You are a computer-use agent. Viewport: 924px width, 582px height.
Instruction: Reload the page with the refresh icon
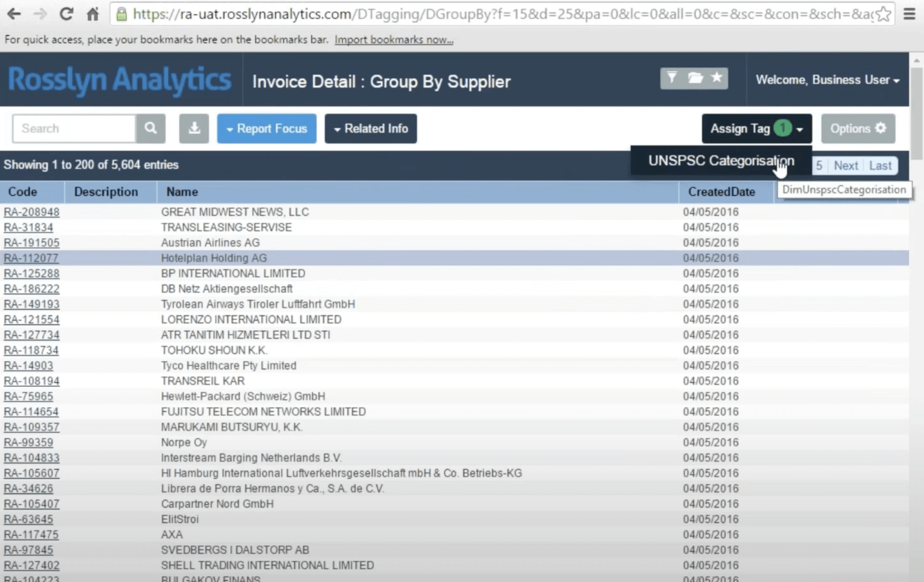pos(66,13)
